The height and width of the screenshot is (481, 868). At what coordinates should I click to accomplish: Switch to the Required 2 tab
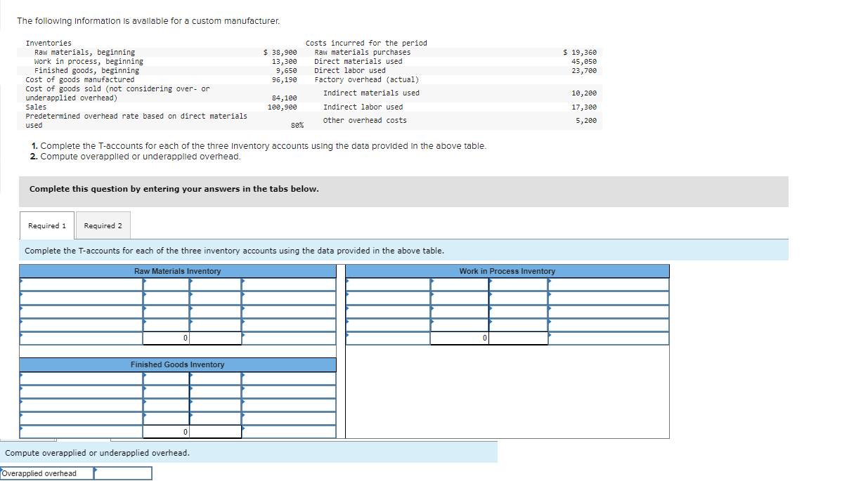coord(103,225)
